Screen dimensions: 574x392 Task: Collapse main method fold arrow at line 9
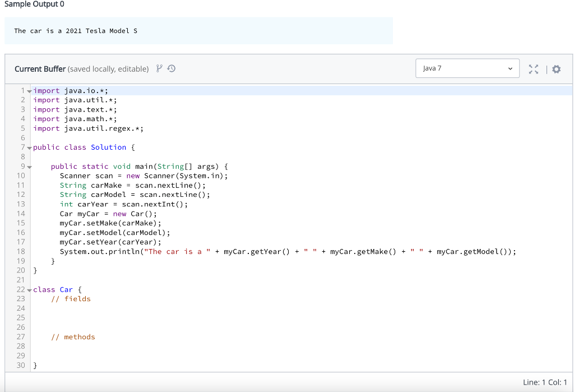(x=29, y=167)
